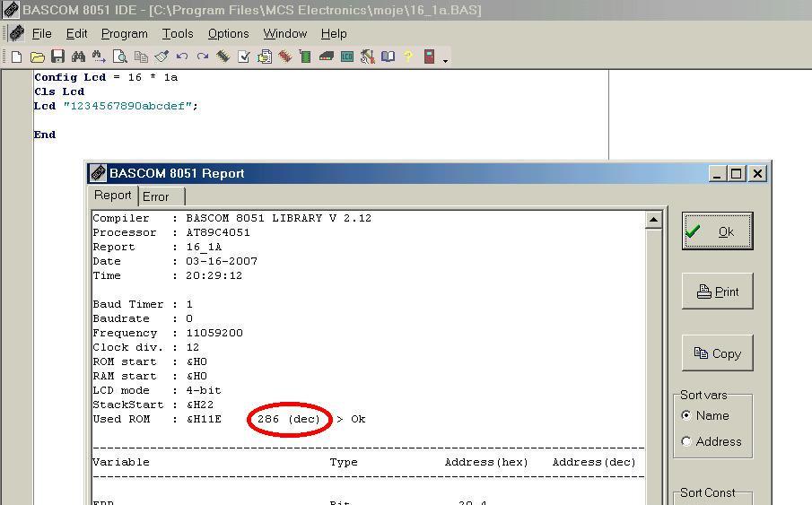812x505 pixels.
Task: Click the yellow question mark help icon
Action: pos(408,57)
